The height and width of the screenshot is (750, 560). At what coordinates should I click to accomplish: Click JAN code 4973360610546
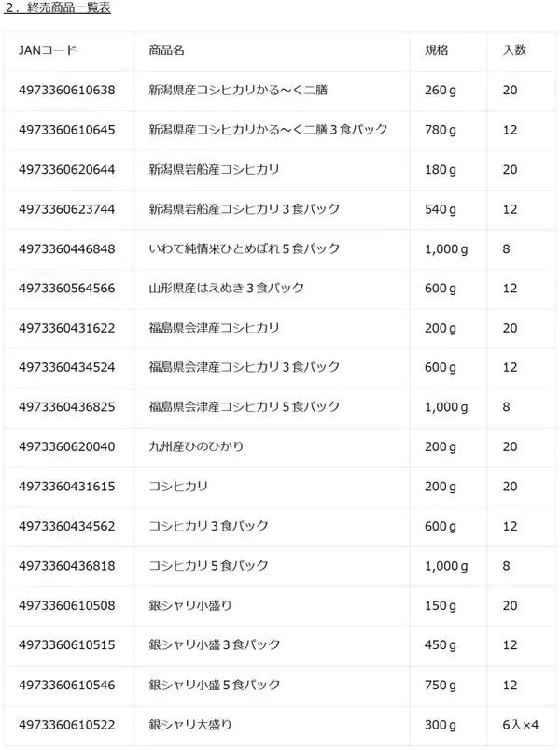[x=66, y=685]
